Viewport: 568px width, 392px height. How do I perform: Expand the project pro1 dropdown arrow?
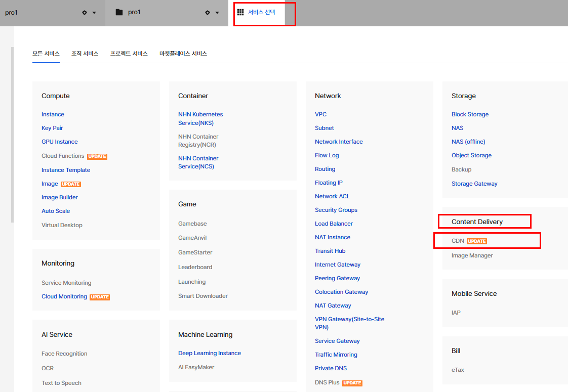pyautogui.click(x=217, y=13)
